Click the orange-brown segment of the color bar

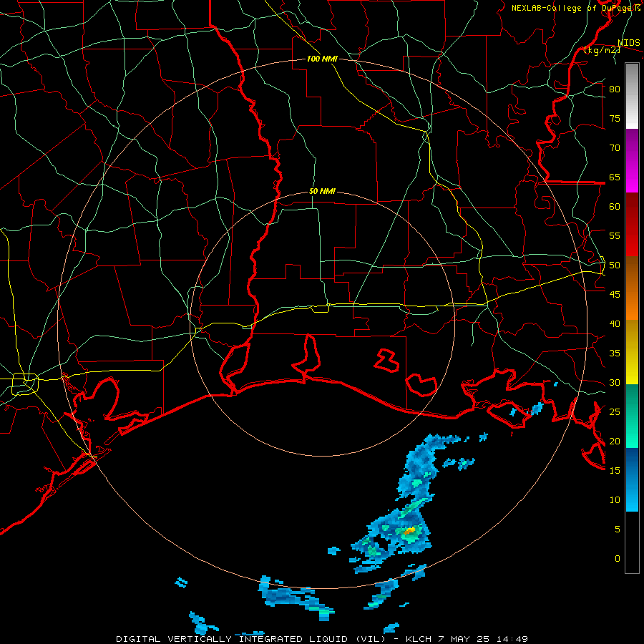(632, 288)
